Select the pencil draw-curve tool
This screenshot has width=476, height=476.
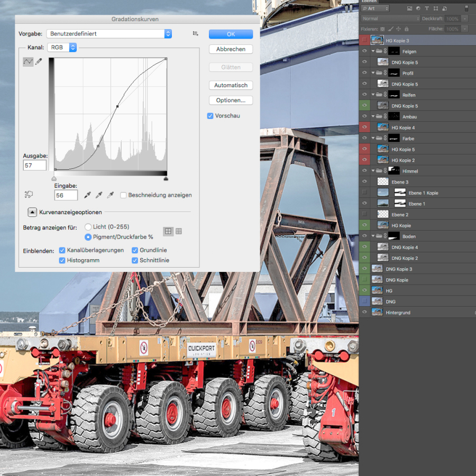click(x=39, y=62)
